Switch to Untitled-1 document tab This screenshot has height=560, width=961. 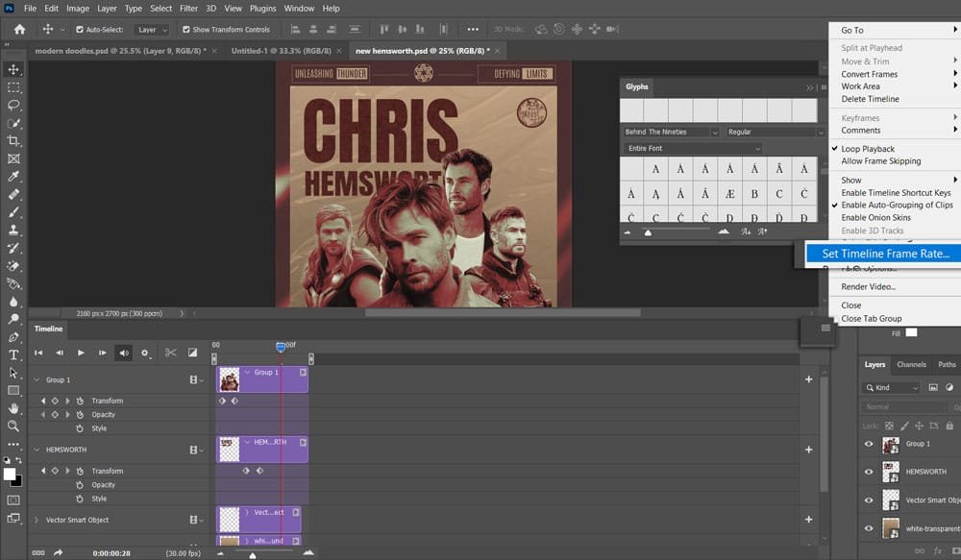(x=281, y=51)
